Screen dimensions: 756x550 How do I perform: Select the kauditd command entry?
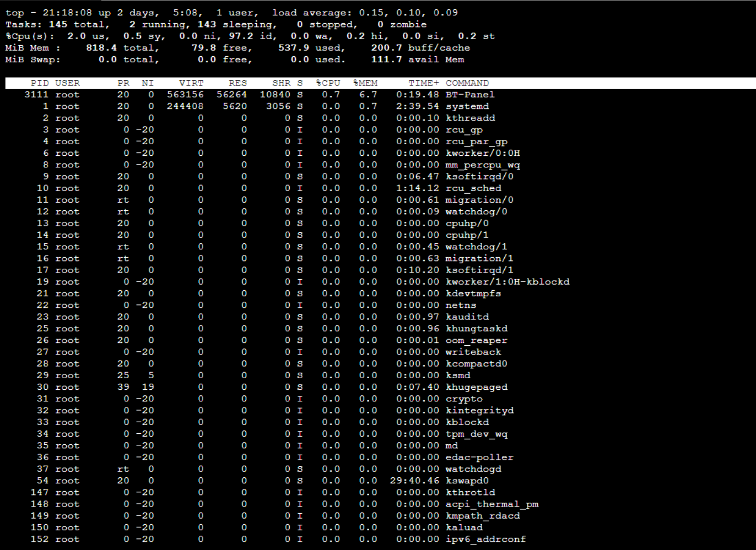coord(467,317)
